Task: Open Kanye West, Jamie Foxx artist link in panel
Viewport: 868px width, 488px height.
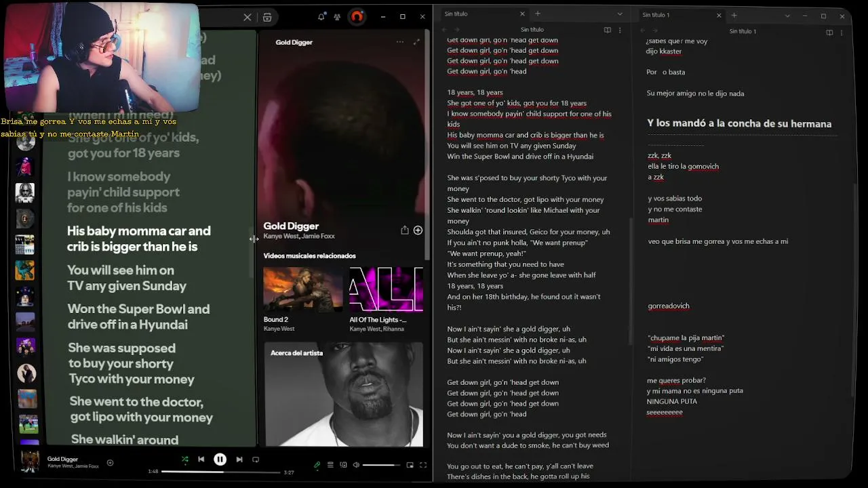Action: coord(299,237)
